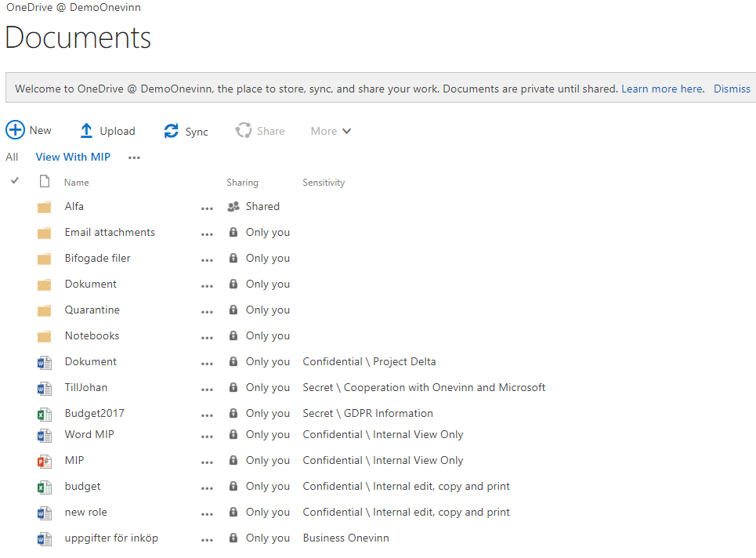The height and width of the screenshot is (558, 756).
Task: Click the Sync arrows icon
Action: tap(171, 131)
